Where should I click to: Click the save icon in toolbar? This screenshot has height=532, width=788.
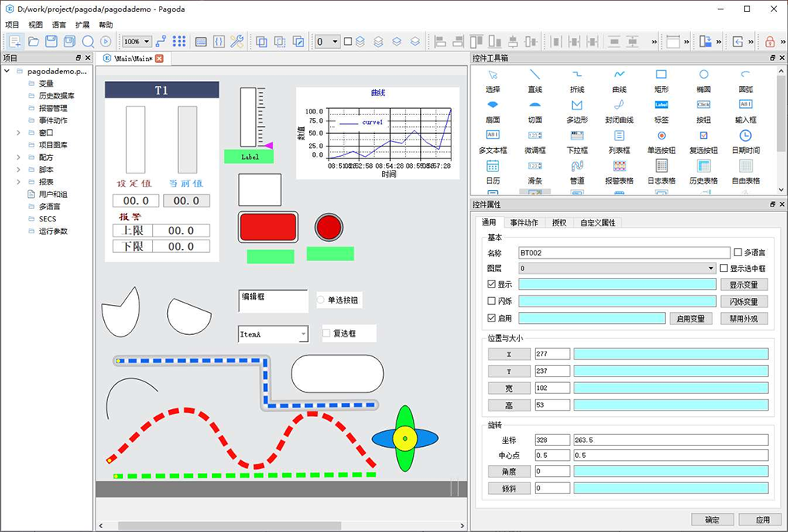[x=51, y=41]
